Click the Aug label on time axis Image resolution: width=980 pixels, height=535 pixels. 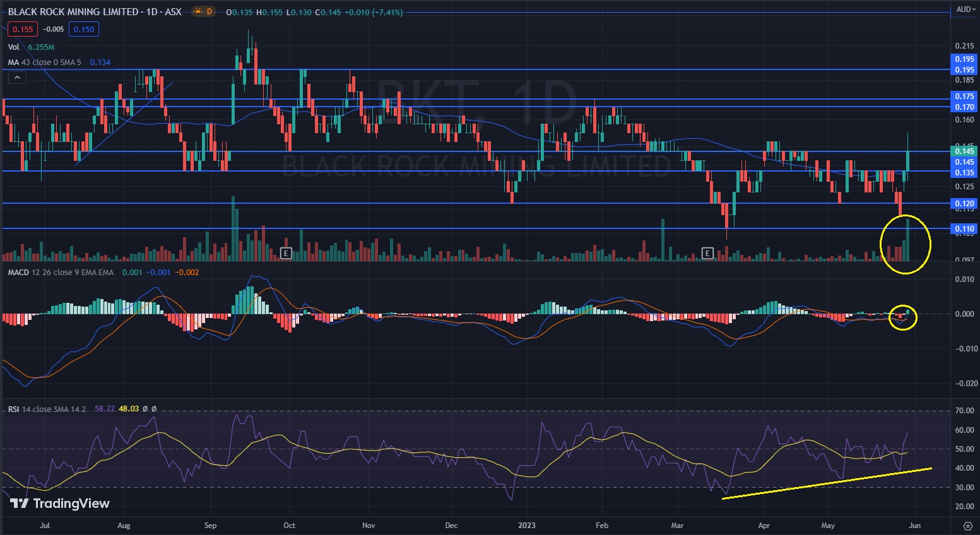(124, 525)
